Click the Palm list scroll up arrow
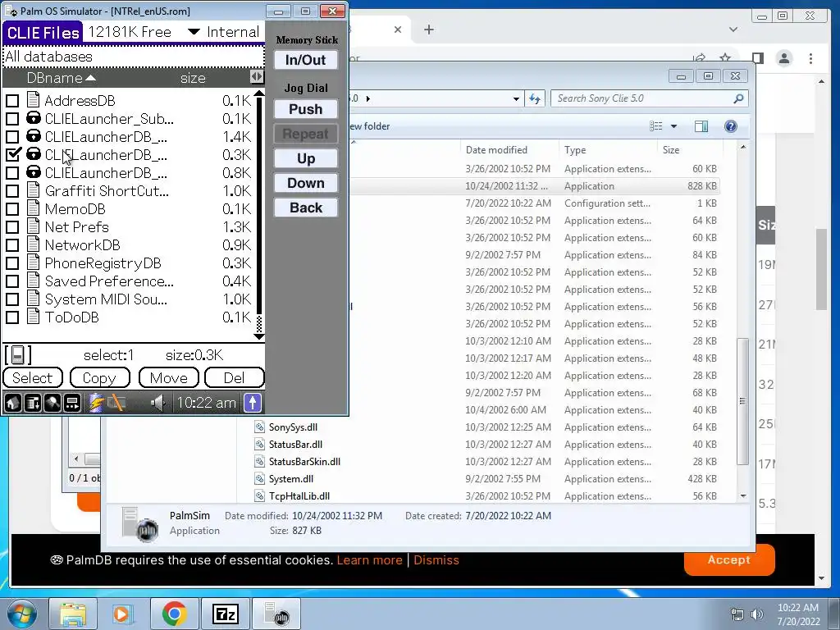This screenshot has width=840, height=630. tap(259, 94)
